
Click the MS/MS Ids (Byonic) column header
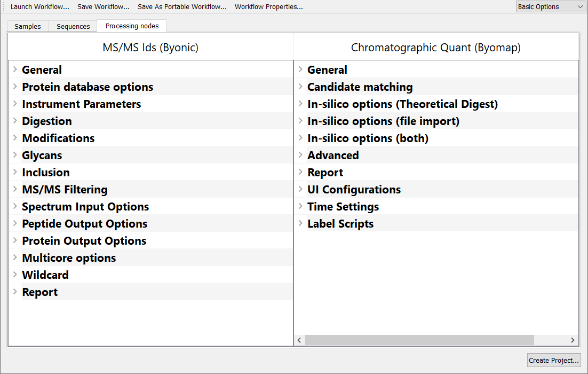tap(150, 48)
